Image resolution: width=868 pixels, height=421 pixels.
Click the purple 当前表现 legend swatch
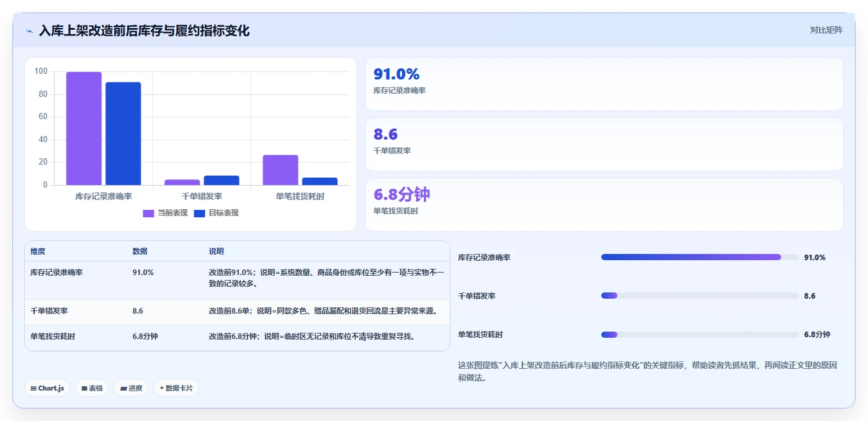tap(148, 213)
